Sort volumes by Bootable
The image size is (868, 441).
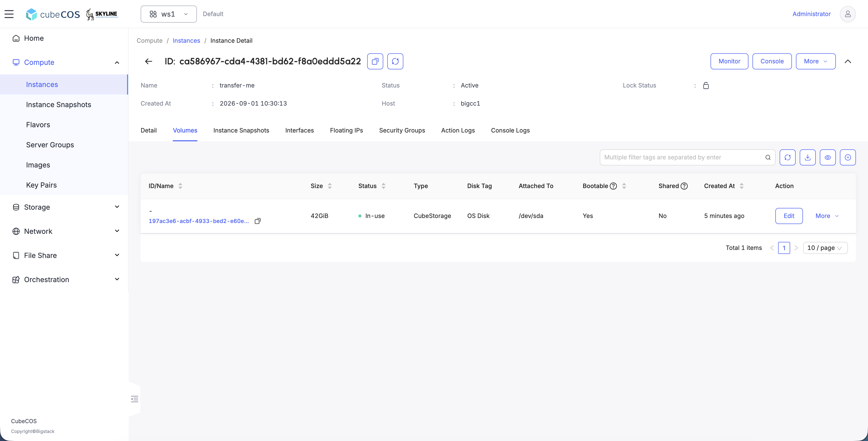[x=624, y=186]
